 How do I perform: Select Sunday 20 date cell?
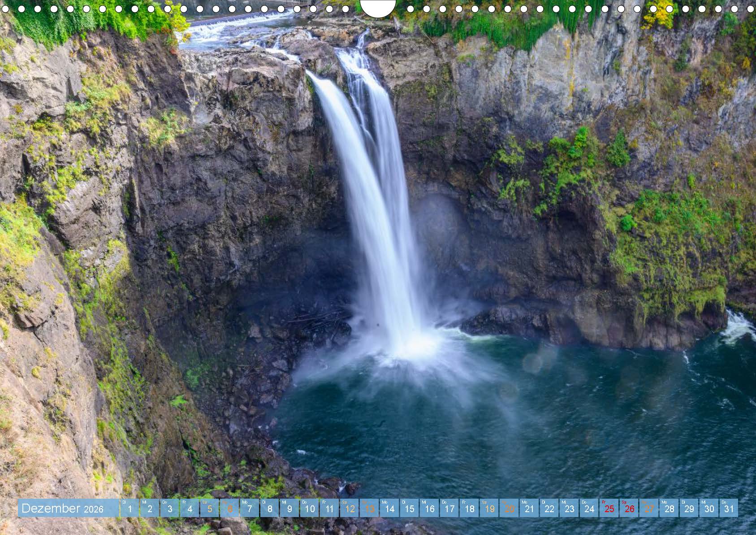(x=510, y=508)
